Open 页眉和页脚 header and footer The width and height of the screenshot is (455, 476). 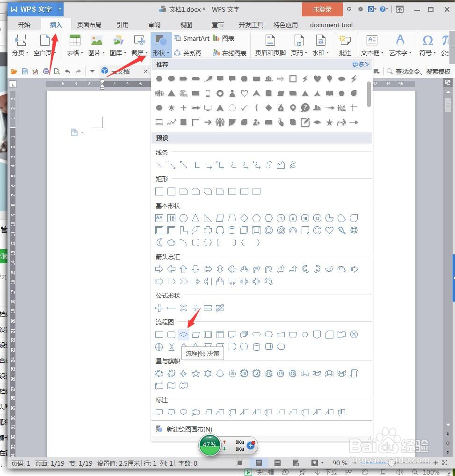(x=270, y=46)
